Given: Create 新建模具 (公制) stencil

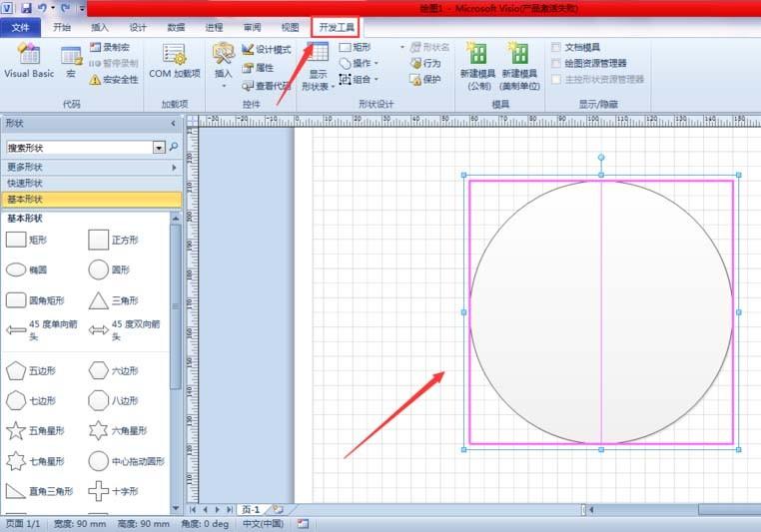Looking at the screenshot, I should pyautogui.click(x=478, y=67).
